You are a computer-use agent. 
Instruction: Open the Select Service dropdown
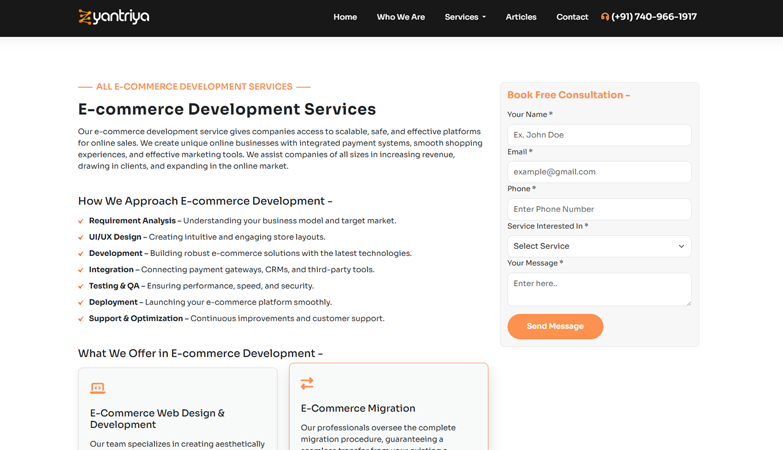click(598, 246)
